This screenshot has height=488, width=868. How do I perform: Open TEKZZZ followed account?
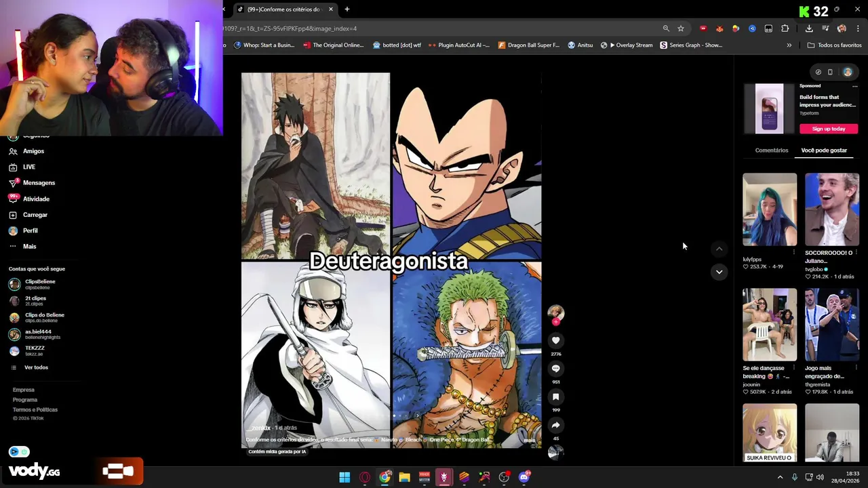tap(28, 351)
